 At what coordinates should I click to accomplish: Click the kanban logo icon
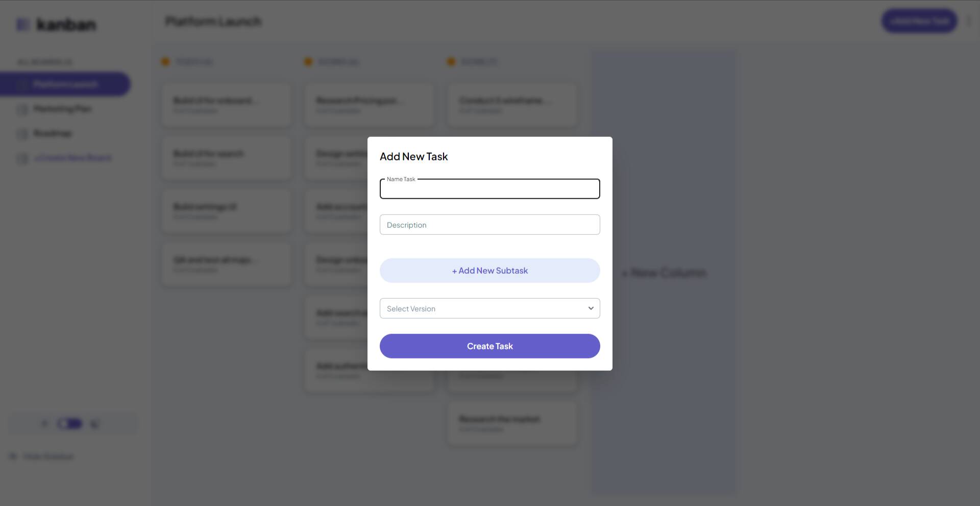(23, 24)
